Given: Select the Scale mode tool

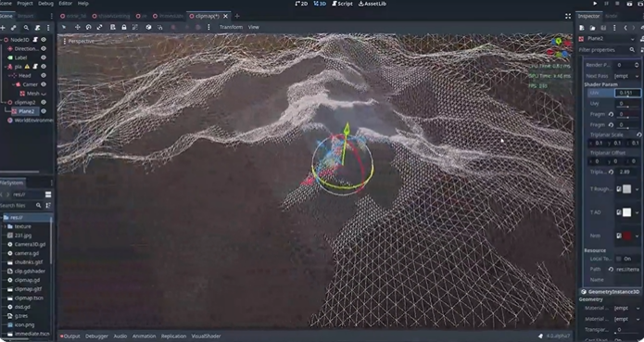Looking at the screenshot, I should [x=99, y=27].
